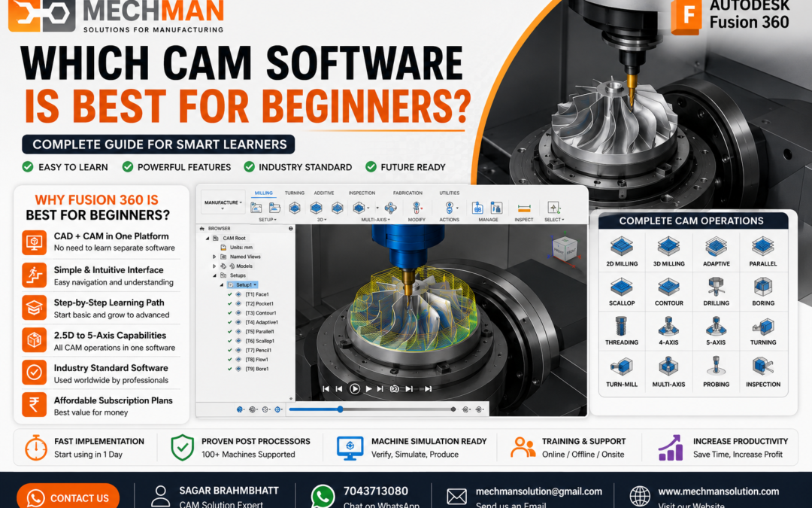
Task: Switch to the ADDITIVE tab
Action: (x=324, y=193)
